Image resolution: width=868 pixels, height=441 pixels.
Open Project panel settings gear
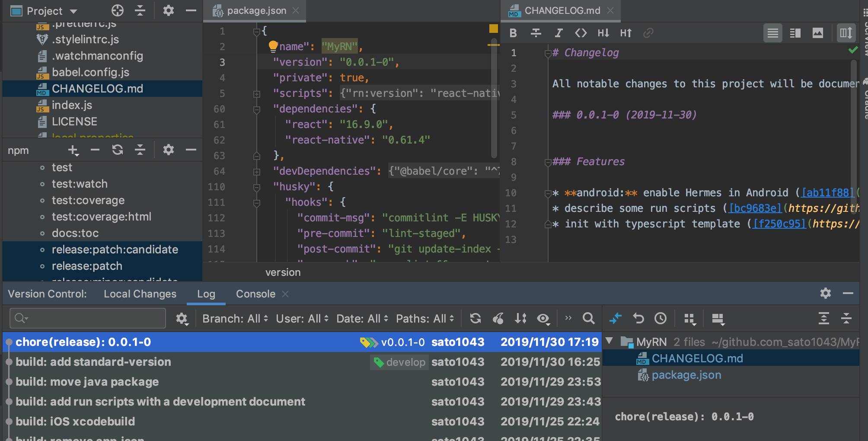(168, 10)
